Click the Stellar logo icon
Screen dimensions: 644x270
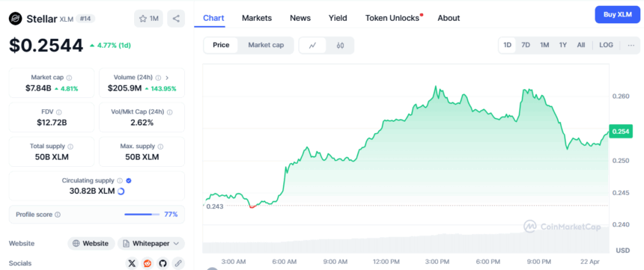16,19
